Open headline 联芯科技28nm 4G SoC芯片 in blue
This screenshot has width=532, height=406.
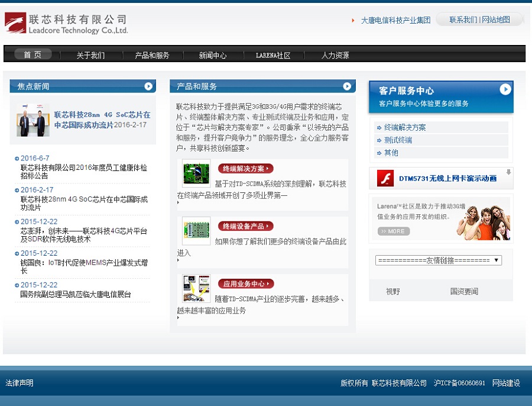(x=102, y=120)
